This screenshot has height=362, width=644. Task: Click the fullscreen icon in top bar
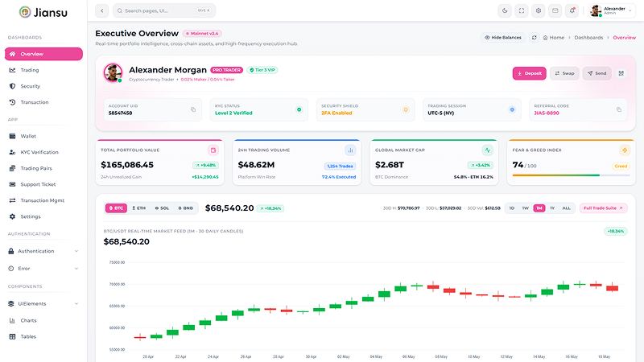coord(522,10)
